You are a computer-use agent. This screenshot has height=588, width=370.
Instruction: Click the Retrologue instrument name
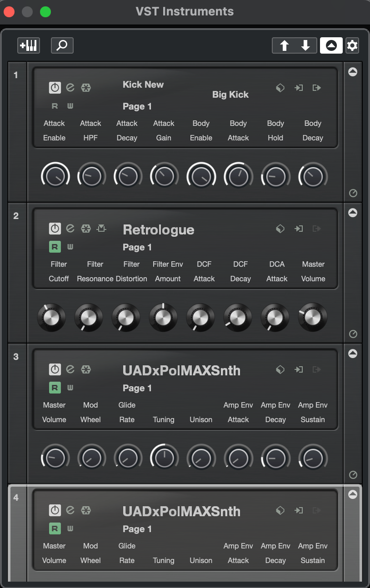(x=159, y=230)
